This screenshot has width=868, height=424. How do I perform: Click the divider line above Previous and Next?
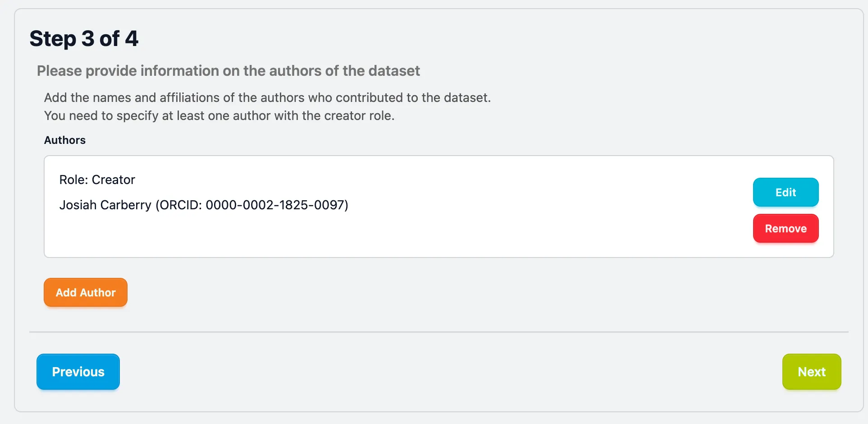point(439,332)
